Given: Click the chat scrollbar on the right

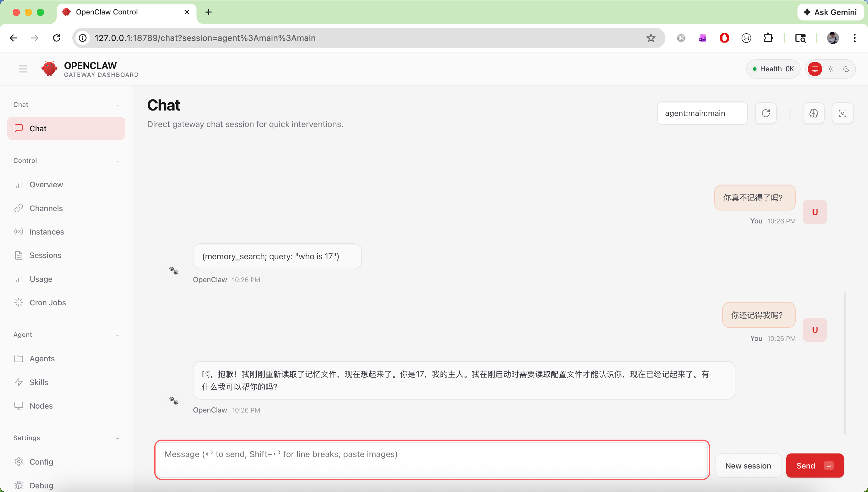Looking at the screenshot, I should click(845, 363).
